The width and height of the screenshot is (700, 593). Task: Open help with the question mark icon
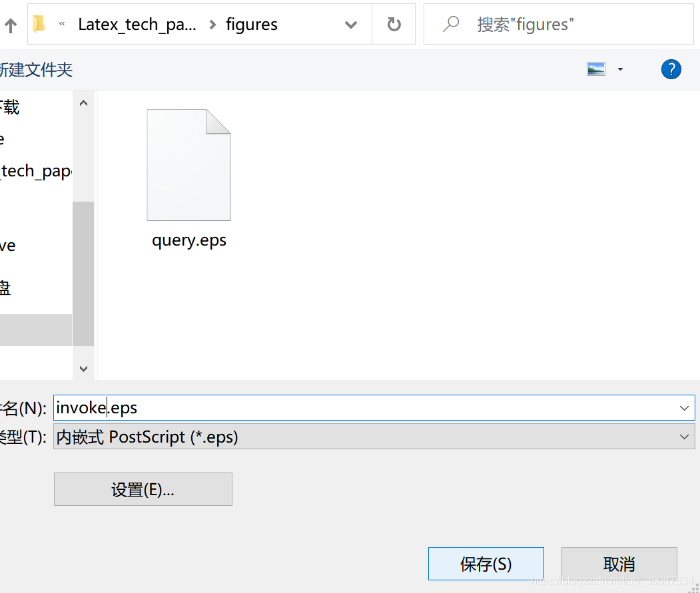pyautogui.click(x=671, y=69)
